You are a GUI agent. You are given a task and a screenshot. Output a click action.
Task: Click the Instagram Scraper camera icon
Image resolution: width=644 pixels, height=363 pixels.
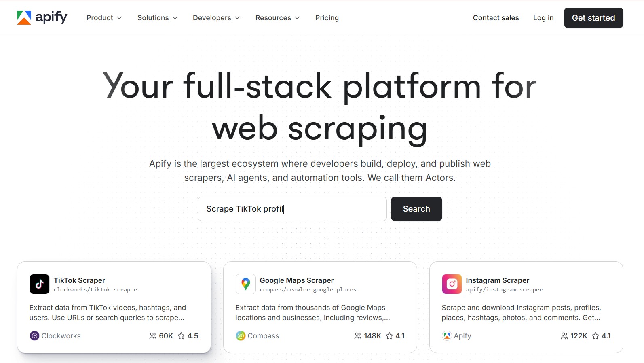tap(452, 284)
